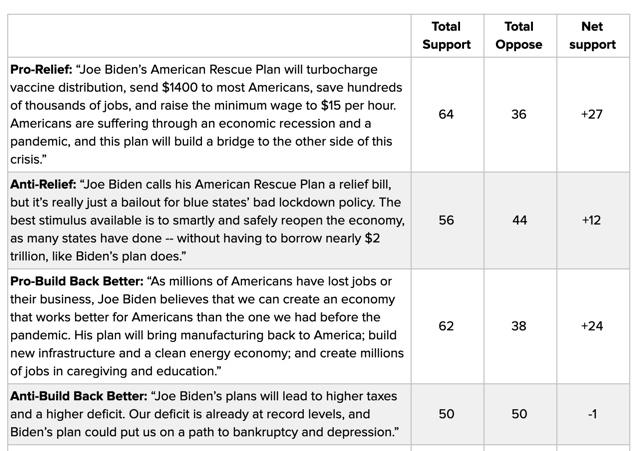Select the Pro-Relief statement text
This screenshot has height=451, width=635.
(x=207, y=115)
